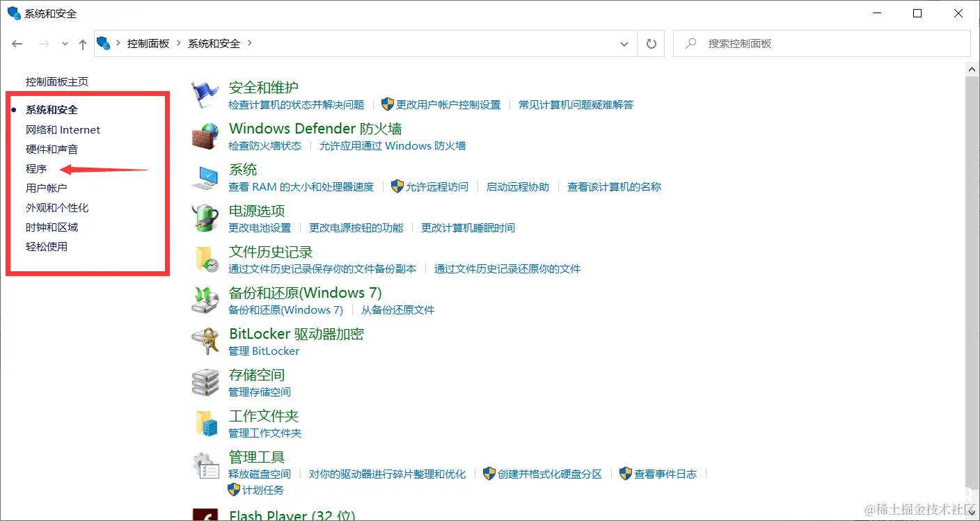Viewport: 980px width, 521px height.
Task: Open the recent pages dropdown beside forward arrow
Action: point(65,43)
